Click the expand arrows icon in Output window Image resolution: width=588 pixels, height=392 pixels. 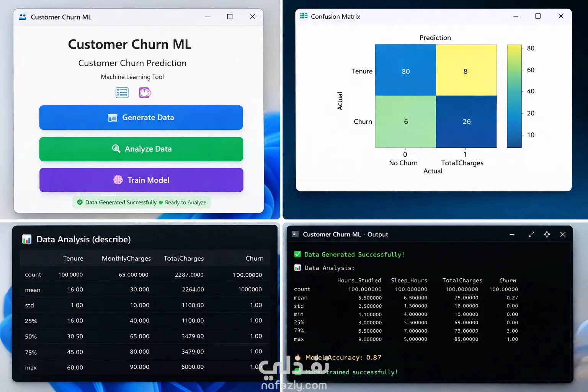coord(531,234)
